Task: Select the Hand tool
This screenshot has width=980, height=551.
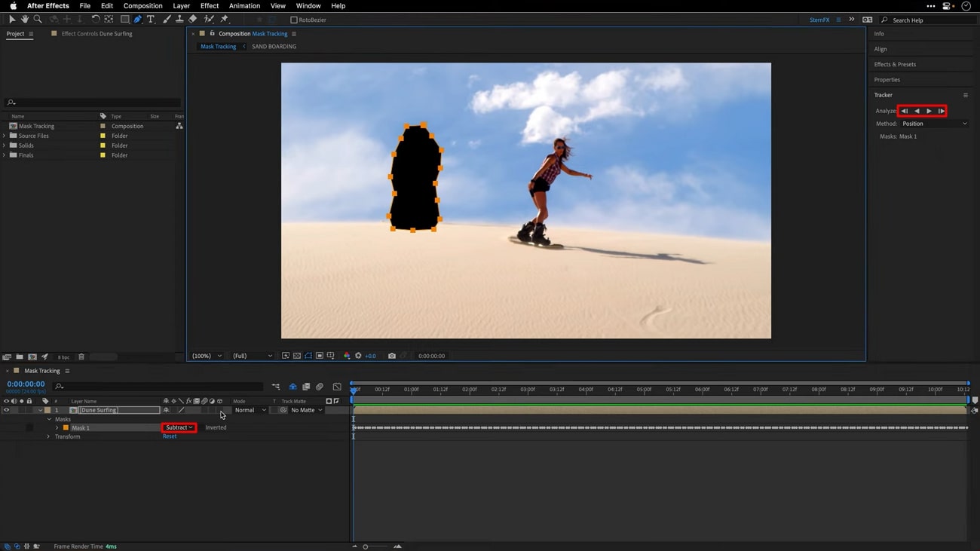Action: pos(24,20)
